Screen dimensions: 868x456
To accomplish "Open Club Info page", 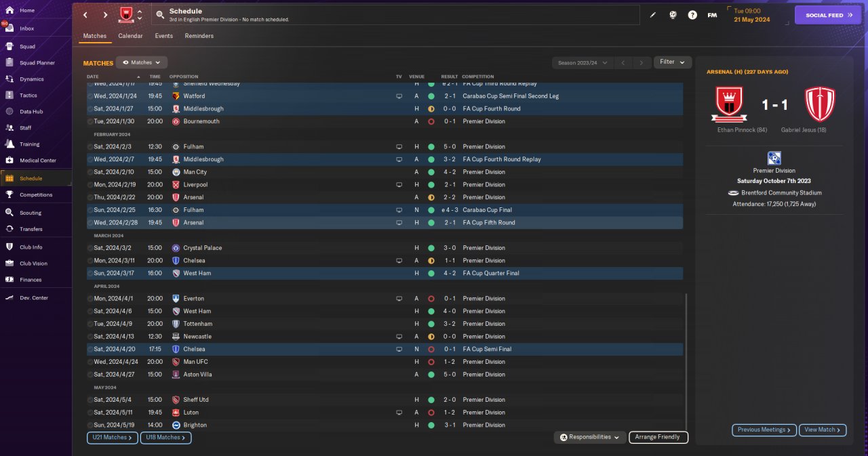I will 31,247.
